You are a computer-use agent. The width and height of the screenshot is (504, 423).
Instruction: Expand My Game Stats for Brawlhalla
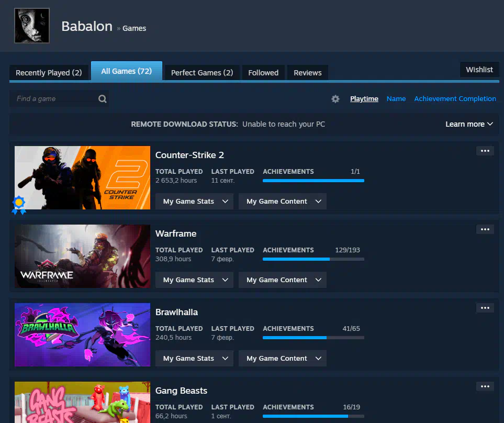195,359
